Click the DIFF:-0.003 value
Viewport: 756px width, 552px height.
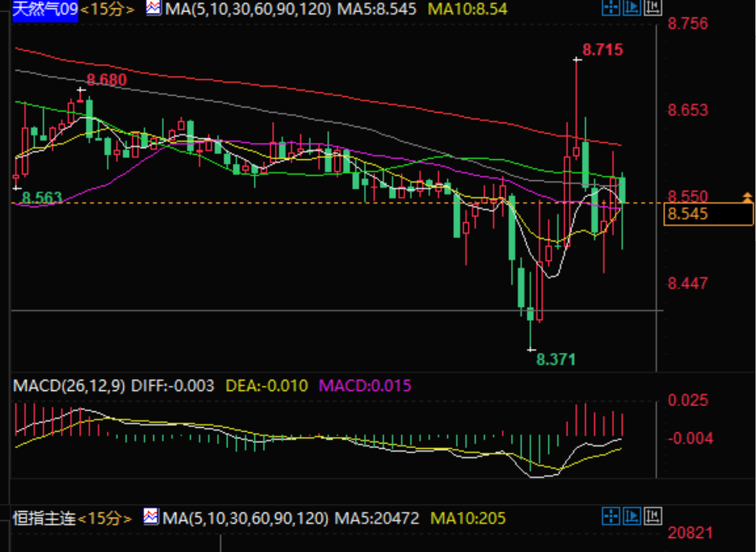click(x=173, y=386)
